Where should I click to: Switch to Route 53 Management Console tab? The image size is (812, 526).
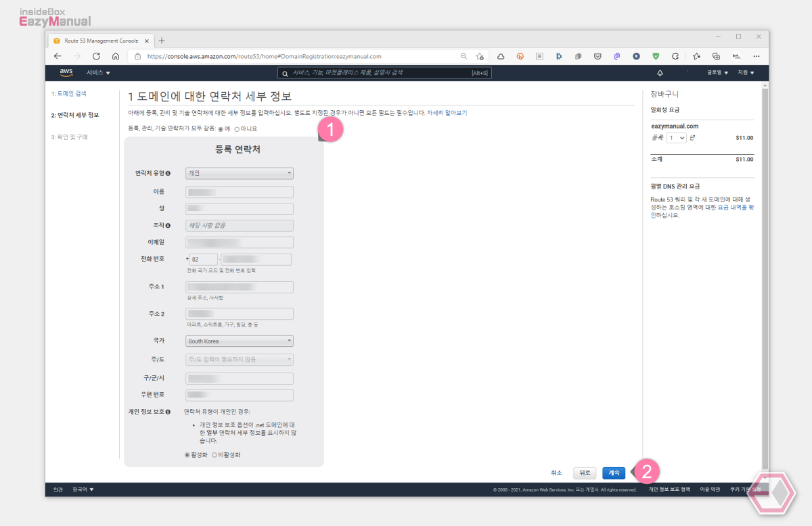click(100, 41)
